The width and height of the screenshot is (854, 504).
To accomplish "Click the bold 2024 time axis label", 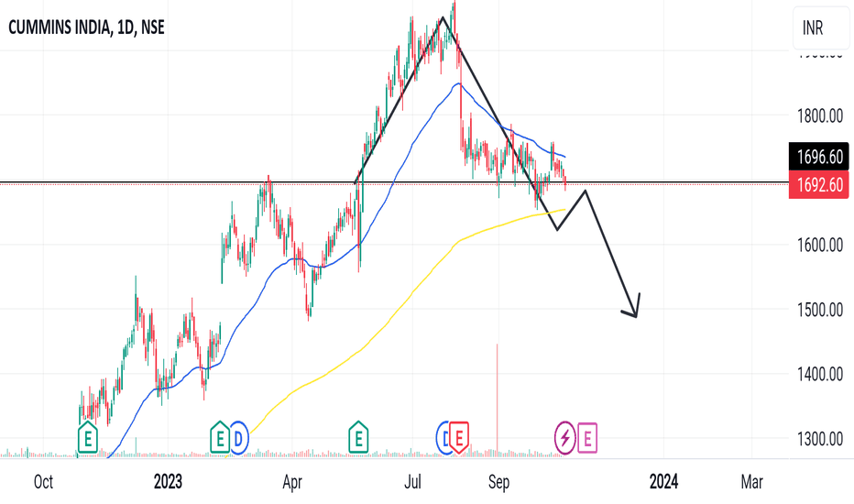I will pyautogui.click(x=664, y=482).
